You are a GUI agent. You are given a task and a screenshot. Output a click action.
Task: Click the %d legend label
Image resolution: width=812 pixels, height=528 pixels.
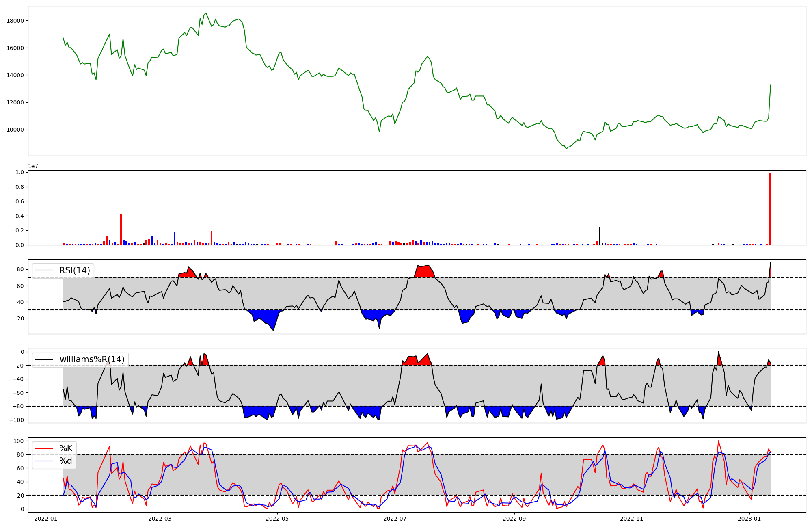coord(66,461)
